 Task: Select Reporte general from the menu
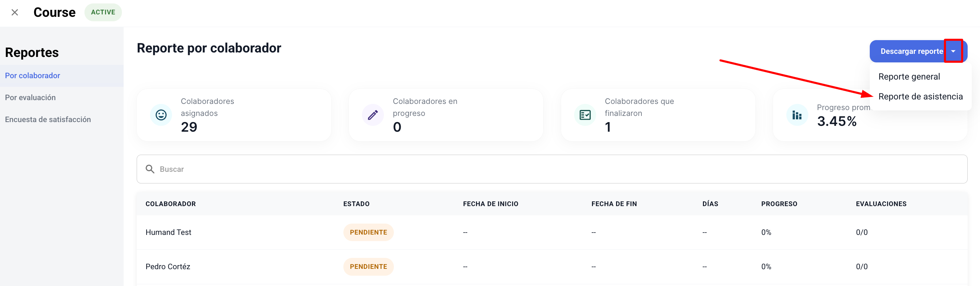click(909, 77)
